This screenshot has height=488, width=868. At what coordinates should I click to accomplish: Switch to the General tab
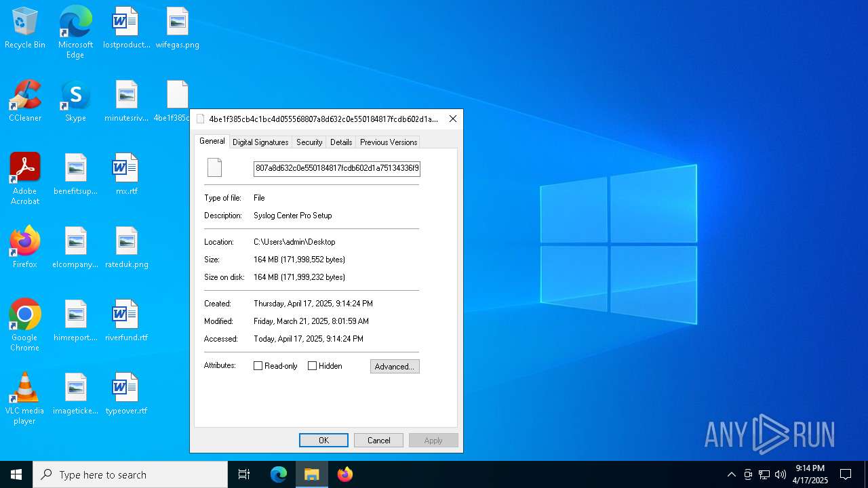[x=212, y=141]
